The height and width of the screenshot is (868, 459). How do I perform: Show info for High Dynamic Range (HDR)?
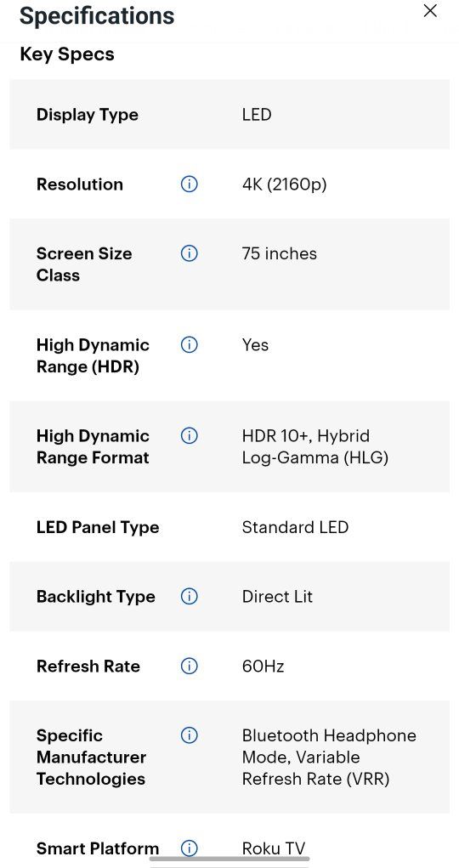(x=190, y=345)
